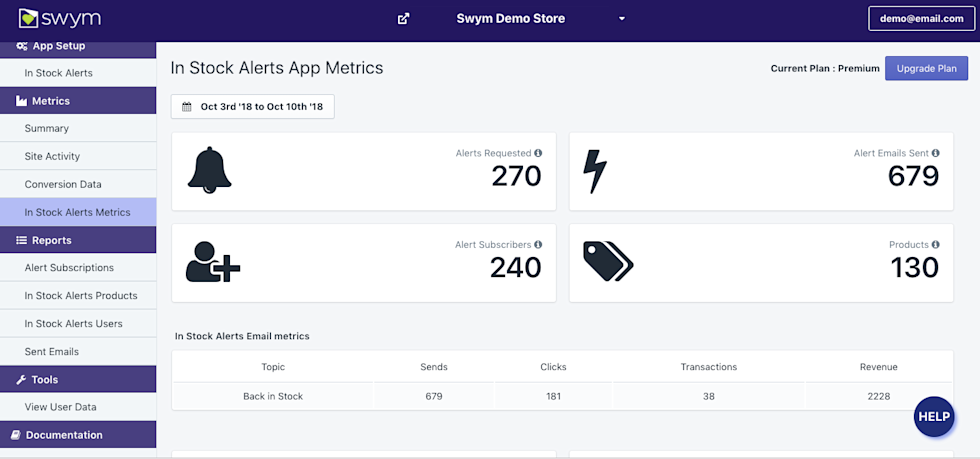Expand the Swym Demo Store dropdown arrow
The height and width of the screenshot is (459, 980).
(x=621, y=19)
